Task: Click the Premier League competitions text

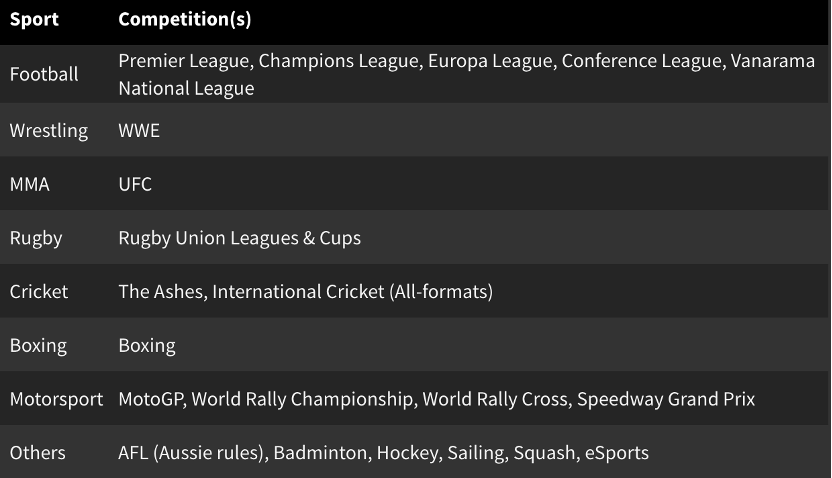Action: pyautogui.click(x=182, y=61)
